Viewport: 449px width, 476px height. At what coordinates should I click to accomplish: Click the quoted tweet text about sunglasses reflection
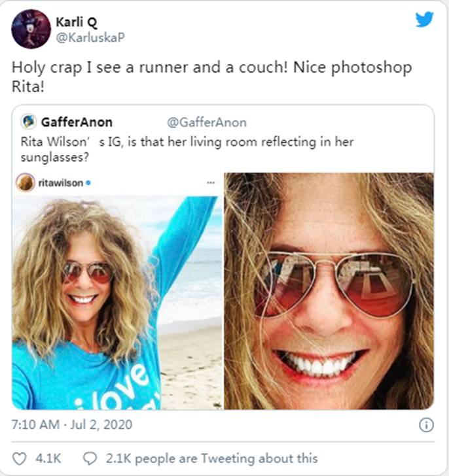187,148
